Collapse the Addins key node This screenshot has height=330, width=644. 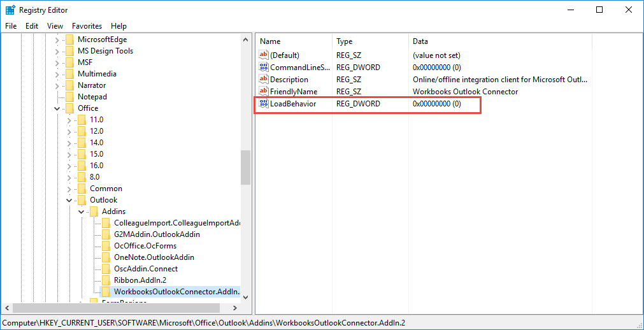click(x=81, y=212)
